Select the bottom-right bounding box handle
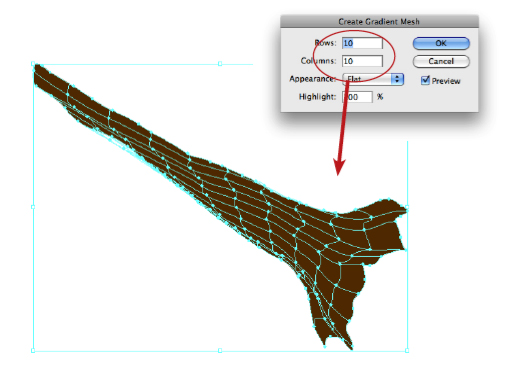 [407, 350]
